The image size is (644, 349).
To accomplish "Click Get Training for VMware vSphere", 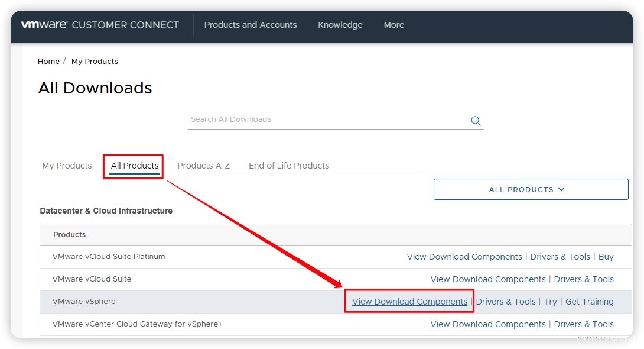I will click(x=590, y=302).
